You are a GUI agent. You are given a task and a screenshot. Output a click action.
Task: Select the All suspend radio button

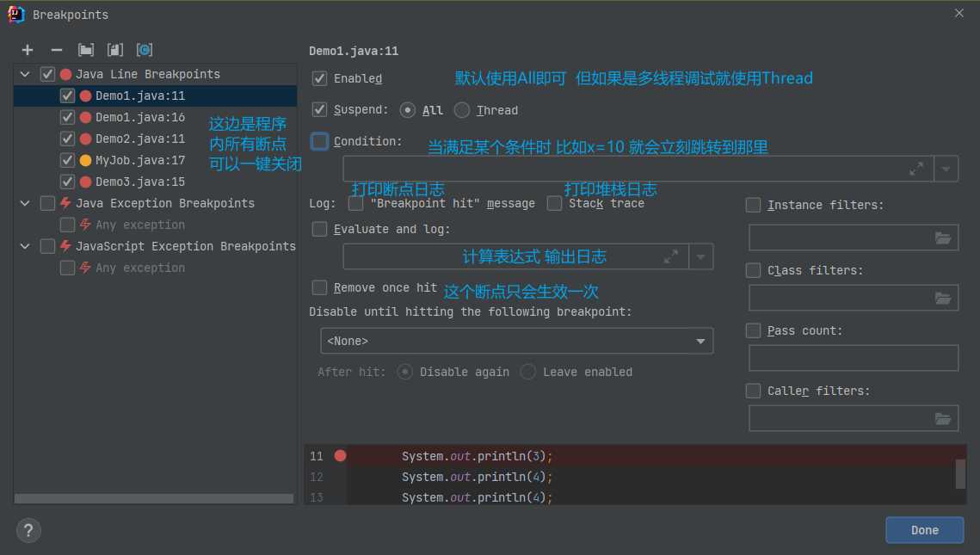click(408, 110)
